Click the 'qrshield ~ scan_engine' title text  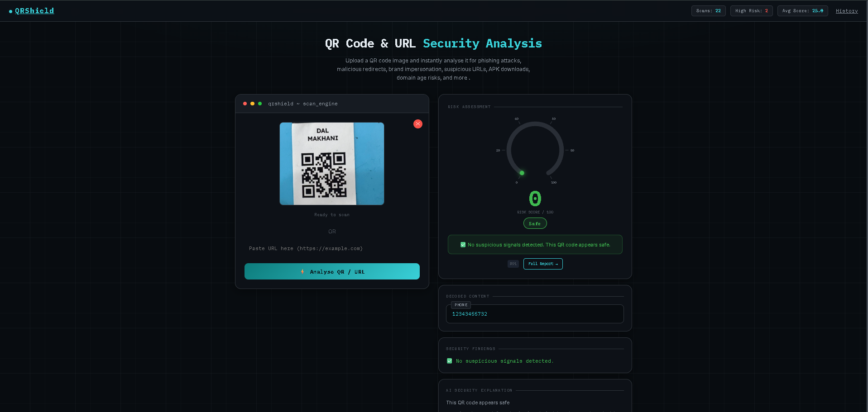tap(302, 104)
